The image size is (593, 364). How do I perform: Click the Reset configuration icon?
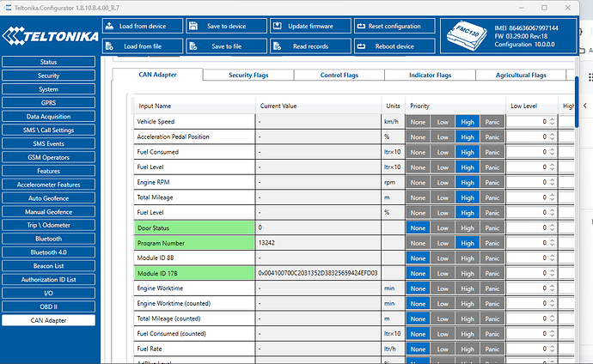click(x=362, y=27)
